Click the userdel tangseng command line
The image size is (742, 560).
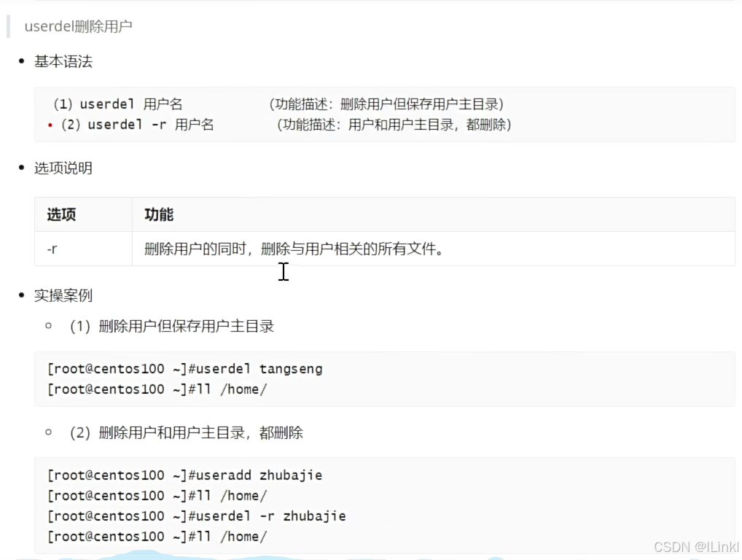184,368
